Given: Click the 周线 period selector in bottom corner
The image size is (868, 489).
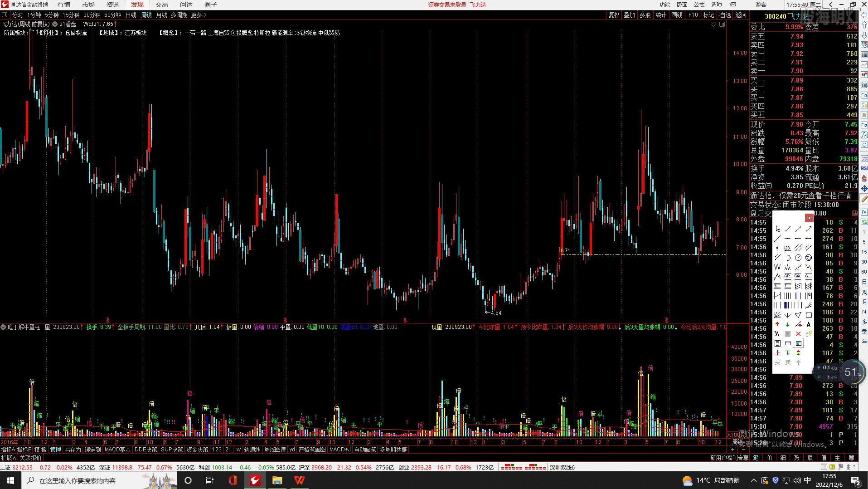Looking at the screenshot, I should [x=737, y=442].
